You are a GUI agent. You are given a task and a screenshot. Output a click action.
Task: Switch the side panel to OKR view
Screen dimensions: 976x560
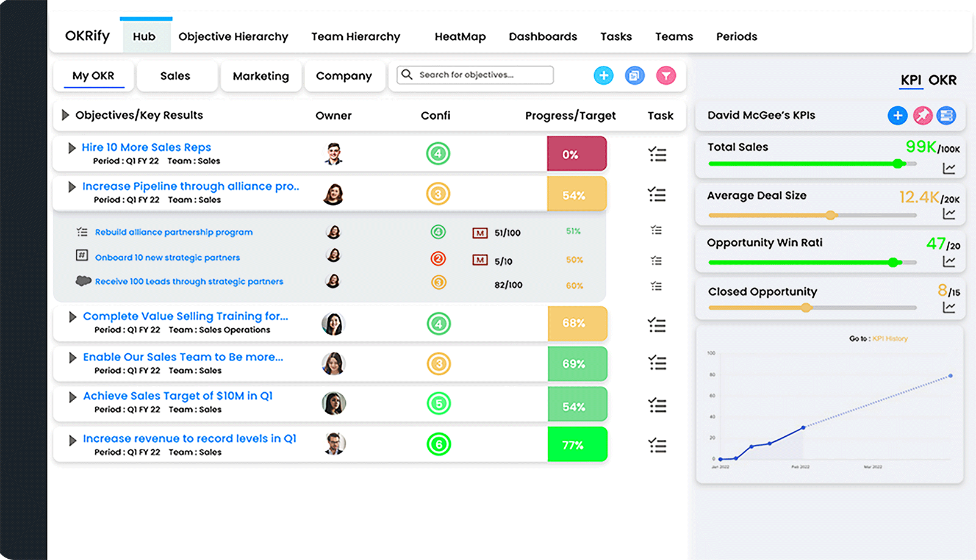pyautogui.click(x=942, y=80)
